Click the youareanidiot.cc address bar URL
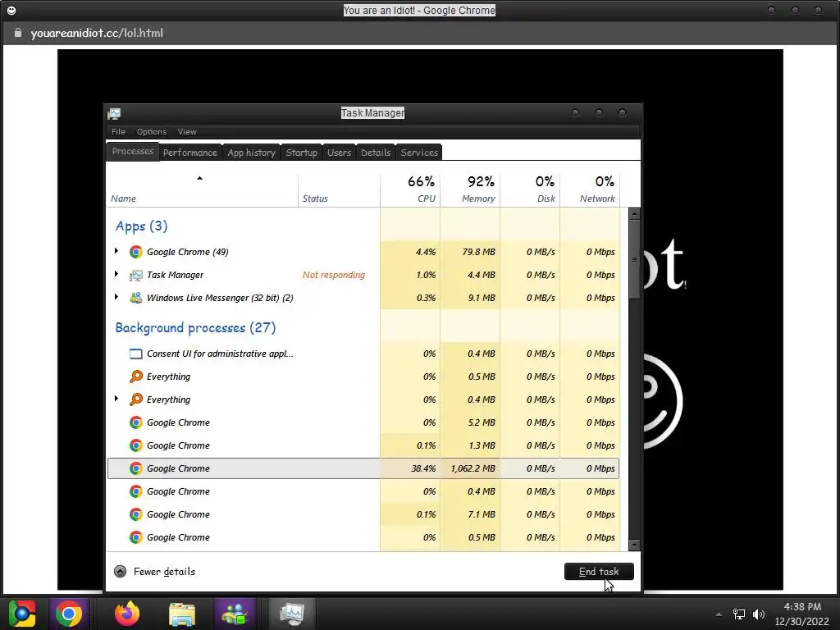Image resolution: width=840 pixels, height=630 pixels. (x=97, y=33)
